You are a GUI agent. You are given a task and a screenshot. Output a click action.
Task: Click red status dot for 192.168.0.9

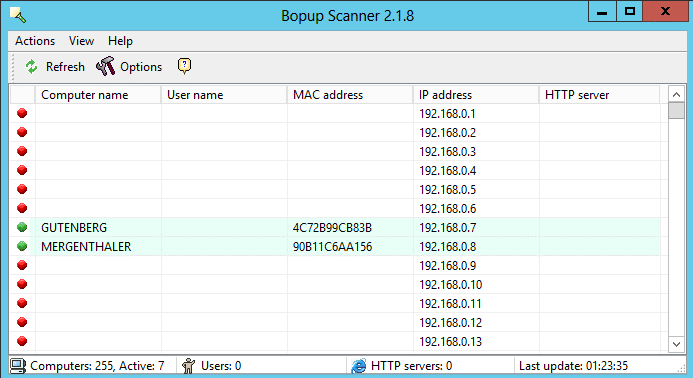(x=22, y=265)
